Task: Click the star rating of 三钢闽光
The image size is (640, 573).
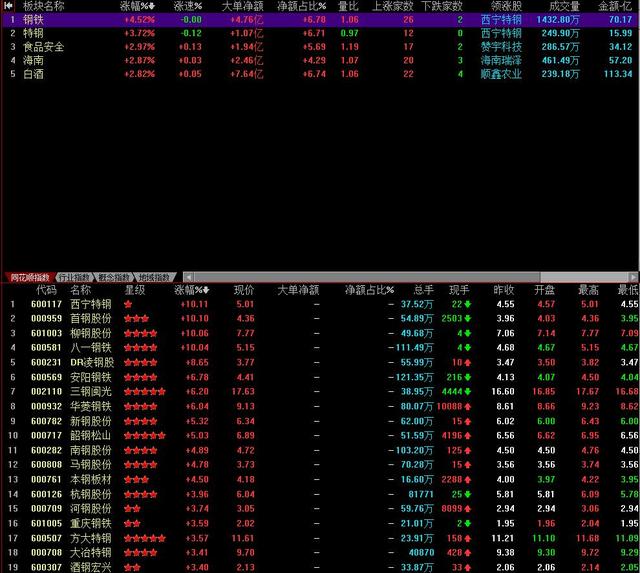Action: click(x=145, y=391)
